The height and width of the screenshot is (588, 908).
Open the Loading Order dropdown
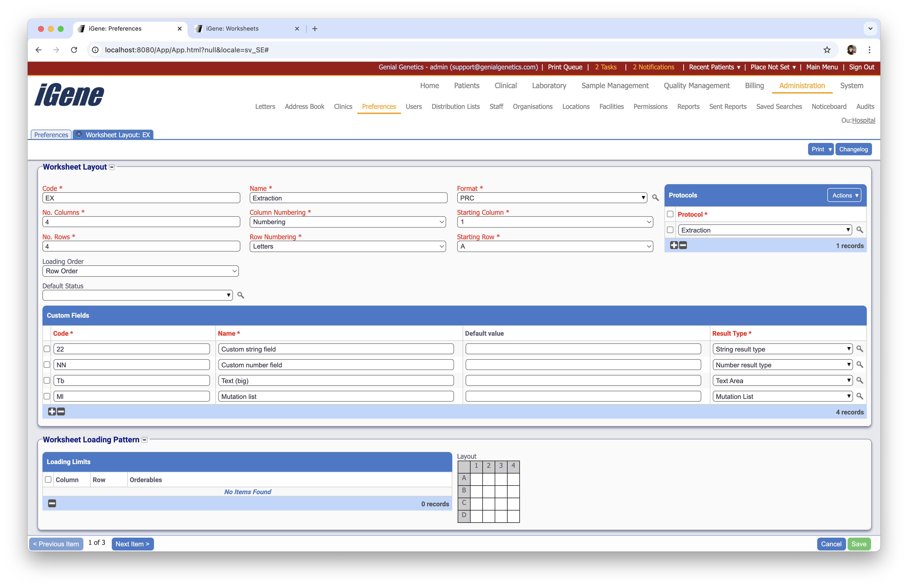140,271
